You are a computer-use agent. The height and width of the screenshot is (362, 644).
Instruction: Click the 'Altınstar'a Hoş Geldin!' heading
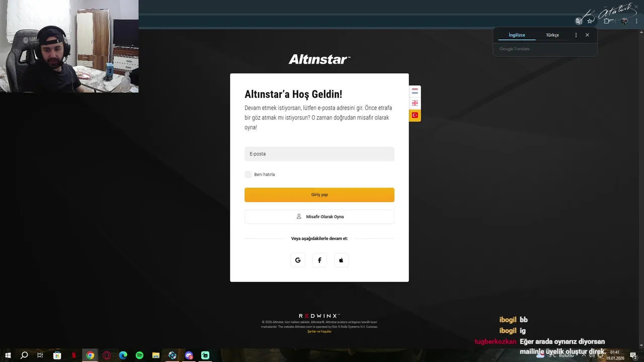293,94
